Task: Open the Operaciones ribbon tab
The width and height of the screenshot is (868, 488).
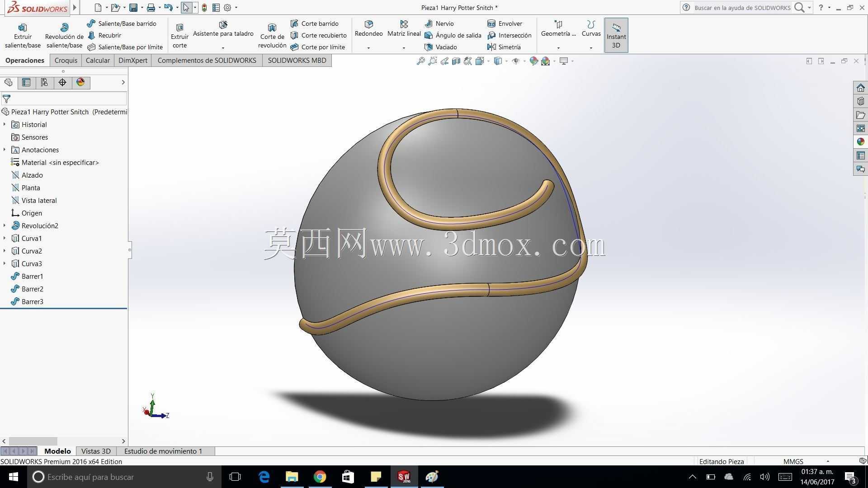Action: (25, 61)
